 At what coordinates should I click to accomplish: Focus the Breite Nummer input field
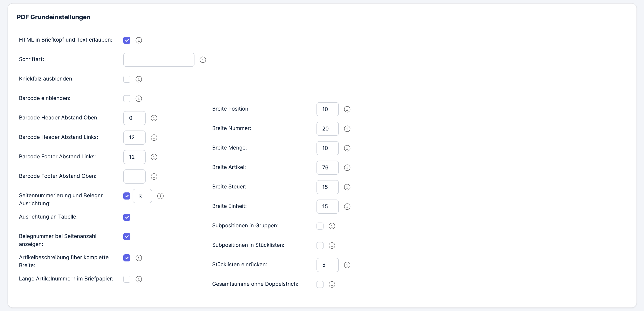(x=327, y=129)
